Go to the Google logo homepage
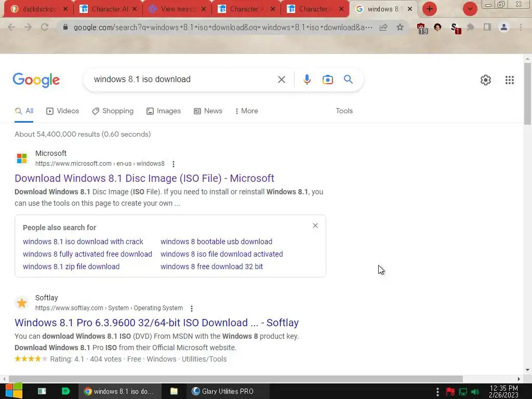Image resolution: width=532 pixels, height=399 pixels. click(x=36, y=81)
